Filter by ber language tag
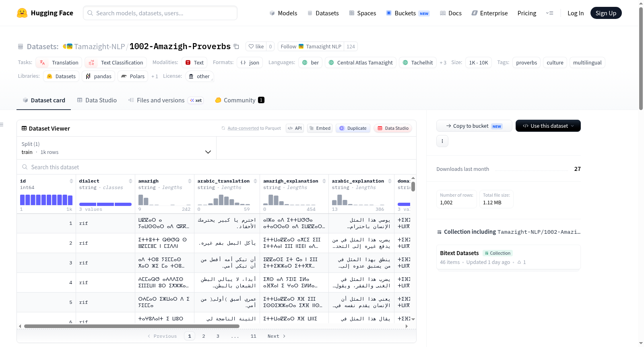 [310, 62]
